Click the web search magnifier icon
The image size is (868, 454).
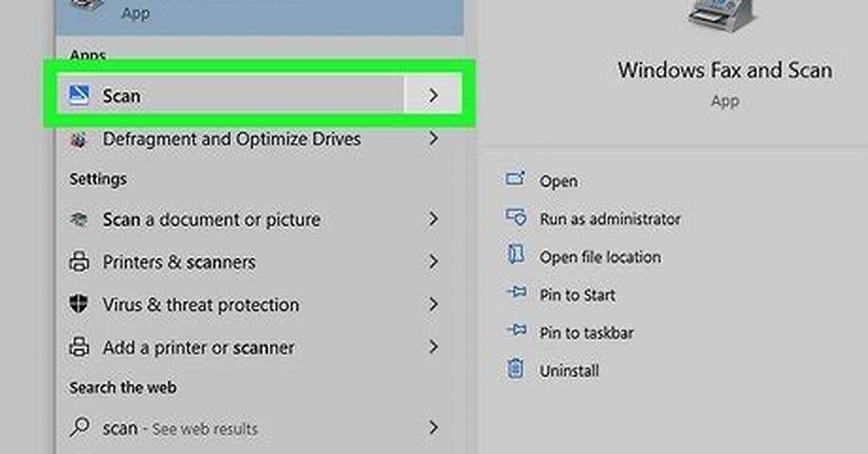[x=78, y=428]
